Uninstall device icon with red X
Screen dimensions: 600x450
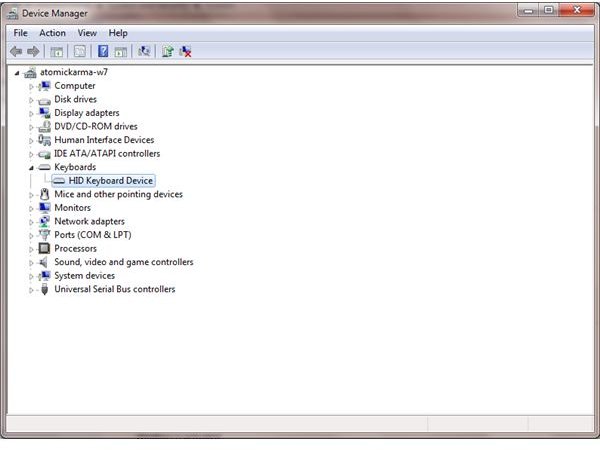185,51
